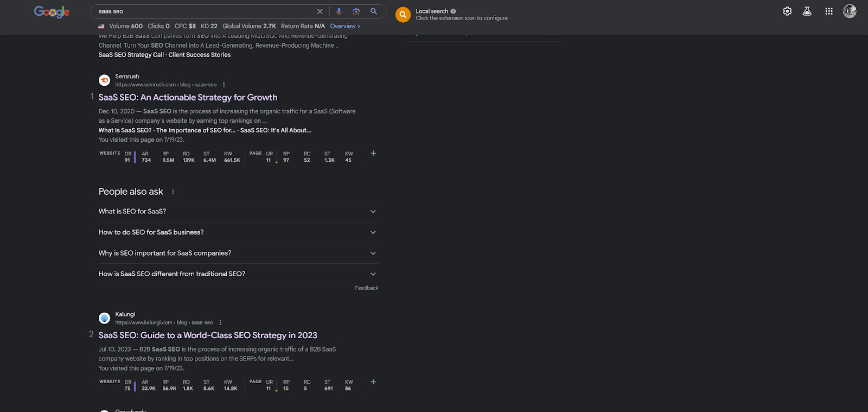Click into the 'saas seo' search field
Screen dimensions: 868x412
coord(203,11)
